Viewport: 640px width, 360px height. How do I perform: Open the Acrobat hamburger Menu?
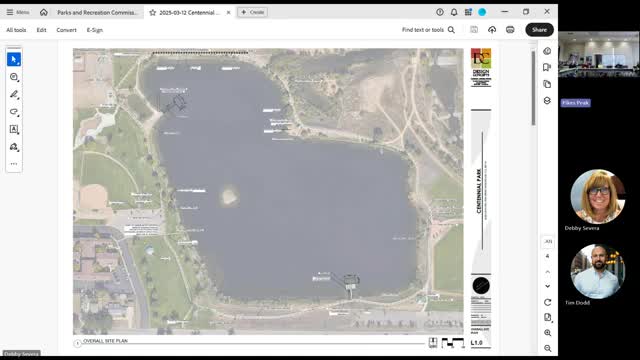tap(18, 12)
